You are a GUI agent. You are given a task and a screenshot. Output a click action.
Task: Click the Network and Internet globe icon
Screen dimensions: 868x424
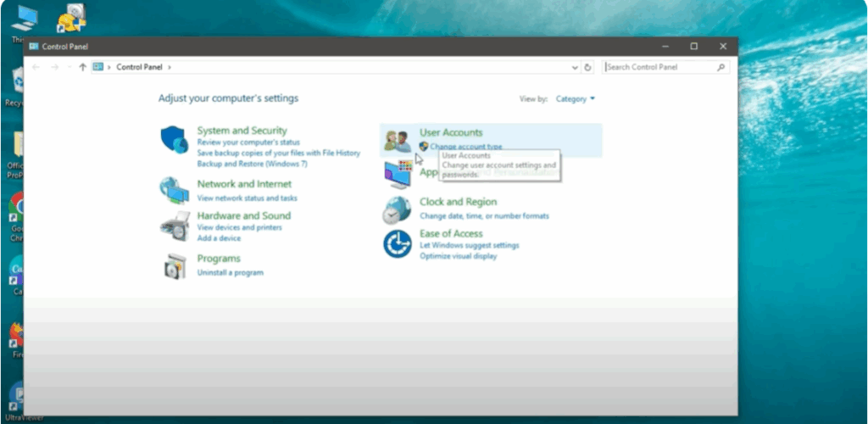(x=175, y=191)
